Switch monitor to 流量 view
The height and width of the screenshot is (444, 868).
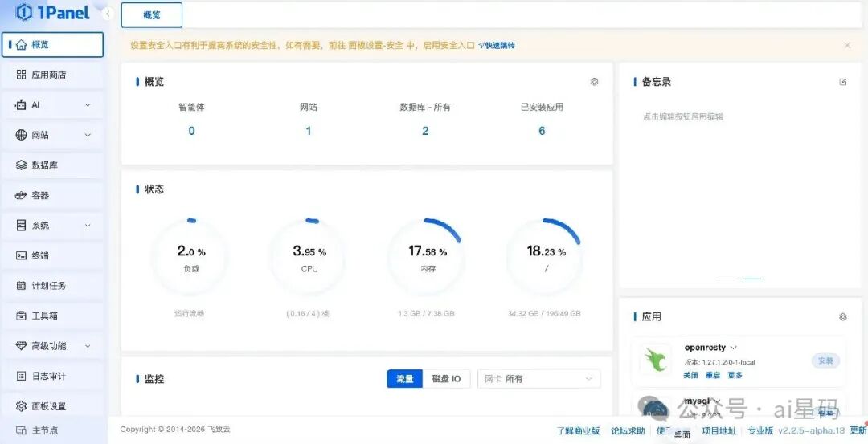tap(404, 379)
